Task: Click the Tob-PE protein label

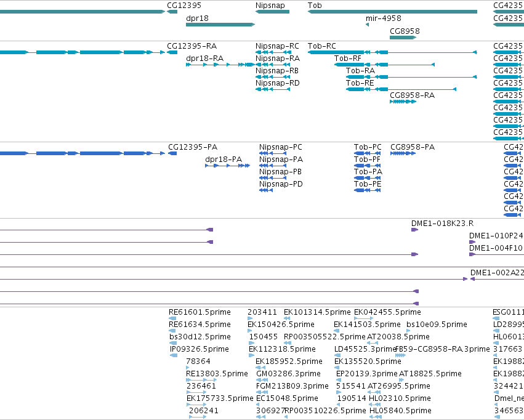Action: point(368,184)
